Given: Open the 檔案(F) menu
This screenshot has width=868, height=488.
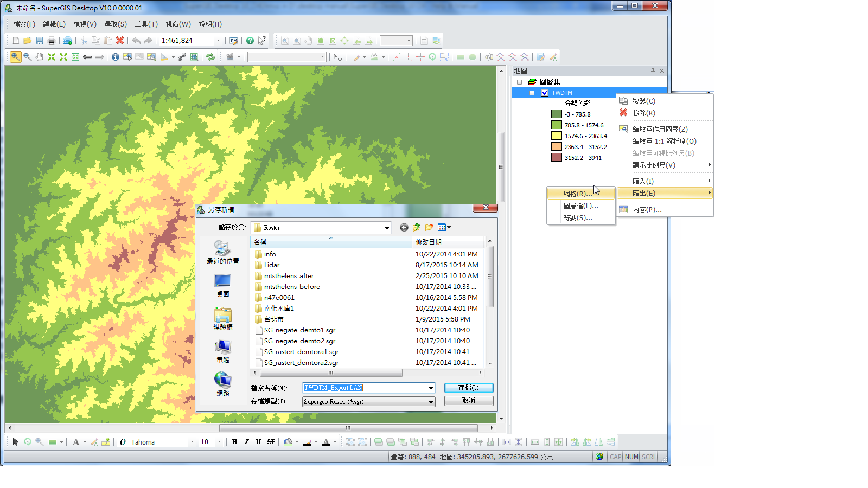Looking at the screenshot, I should pyautogui.click(x=24, y=24).
